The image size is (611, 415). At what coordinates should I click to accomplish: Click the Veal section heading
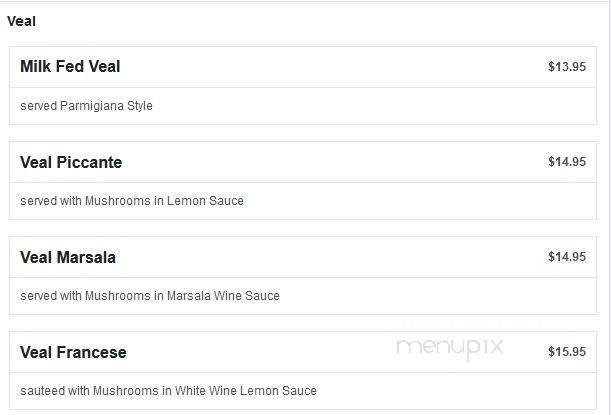[x=21, y=21]
